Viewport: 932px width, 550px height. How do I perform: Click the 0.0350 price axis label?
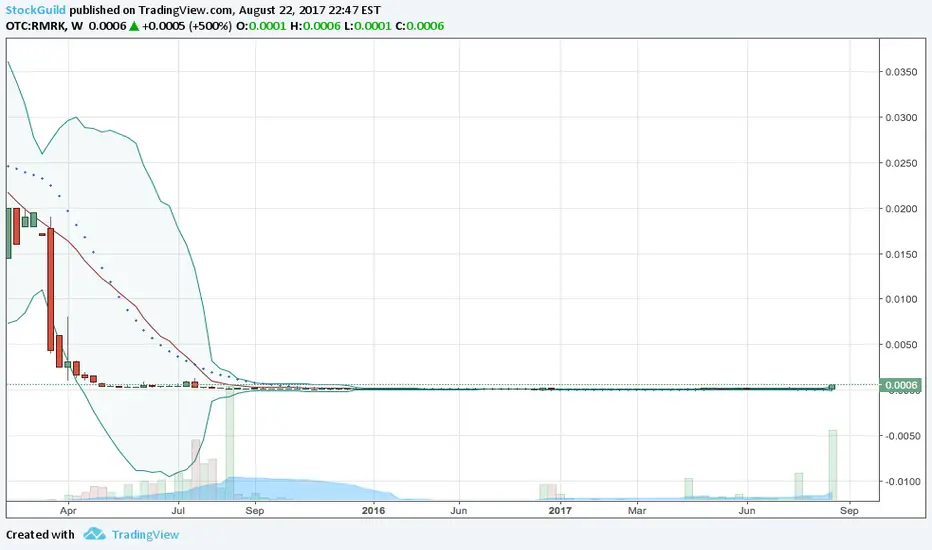tap(901, 72)
